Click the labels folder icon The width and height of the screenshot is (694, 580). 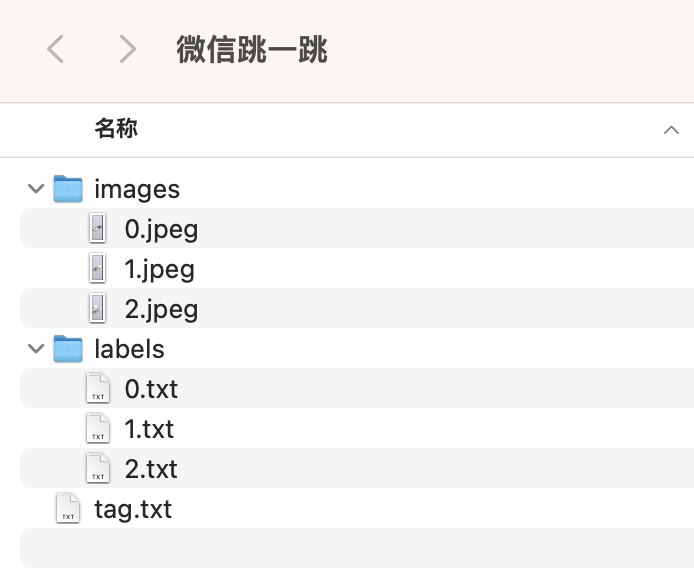[68, 349]
